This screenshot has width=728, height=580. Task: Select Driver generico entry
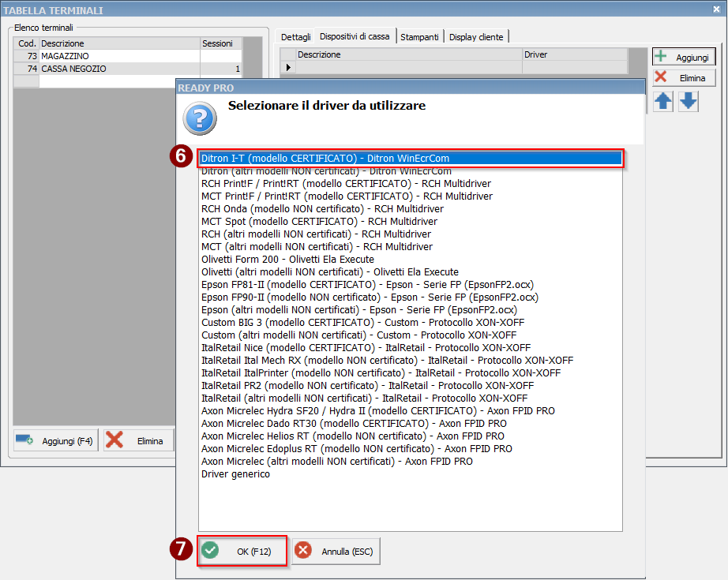[x=235, y=474]
